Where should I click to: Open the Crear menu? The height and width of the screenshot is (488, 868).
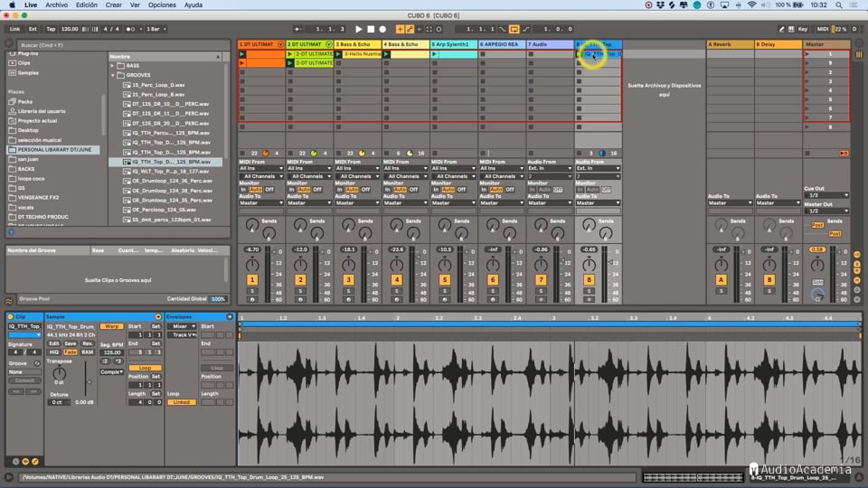(114, 5)
